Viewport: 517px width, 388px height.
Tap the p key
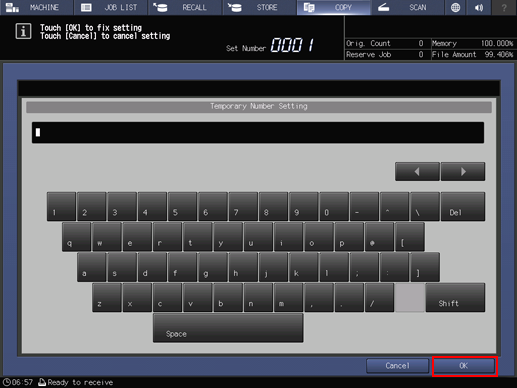[x=349, y=237]
